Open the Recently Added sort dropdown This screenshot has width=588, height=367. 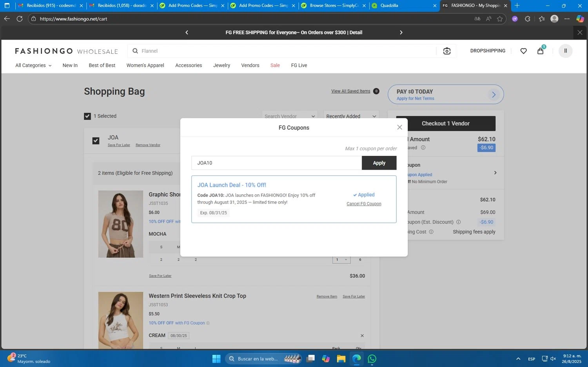[351, 116]
